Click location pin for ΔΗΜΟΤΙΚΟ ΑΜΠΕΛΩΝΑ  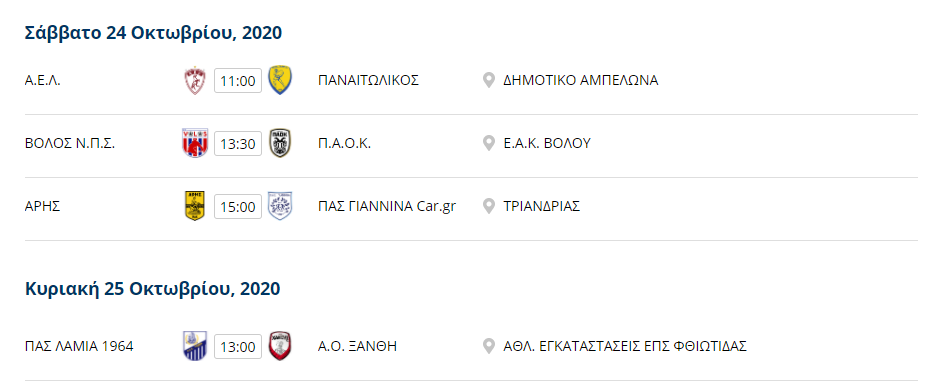(489, 81)
